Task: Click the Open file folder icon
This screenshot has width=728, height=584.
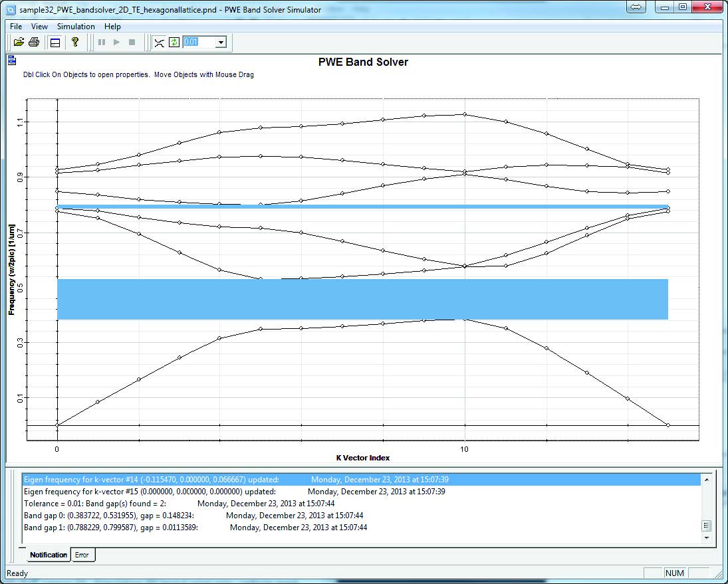Action: pos(19,43)
